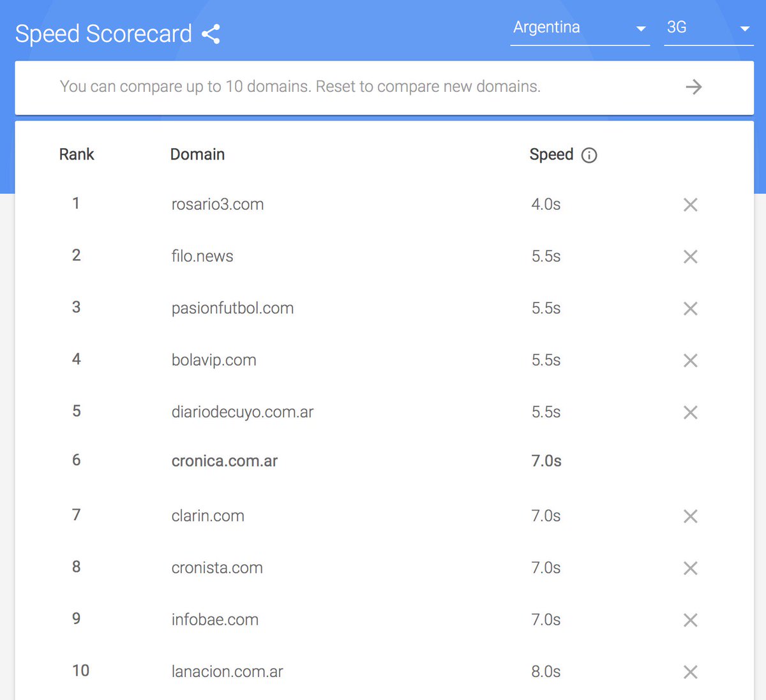This screenshot has height=700, width=766.
Task: Select filo.news domain text
Action: pos(202,256)
